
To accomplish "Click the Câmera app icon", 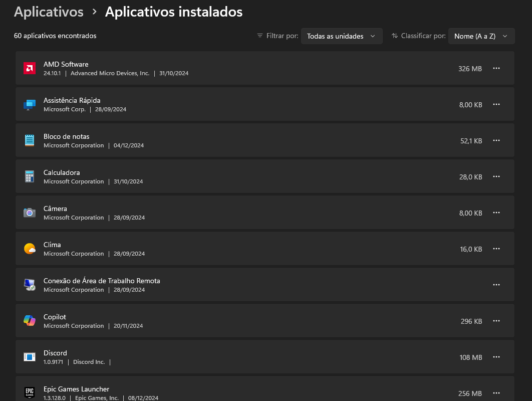I will pos(30,213).
